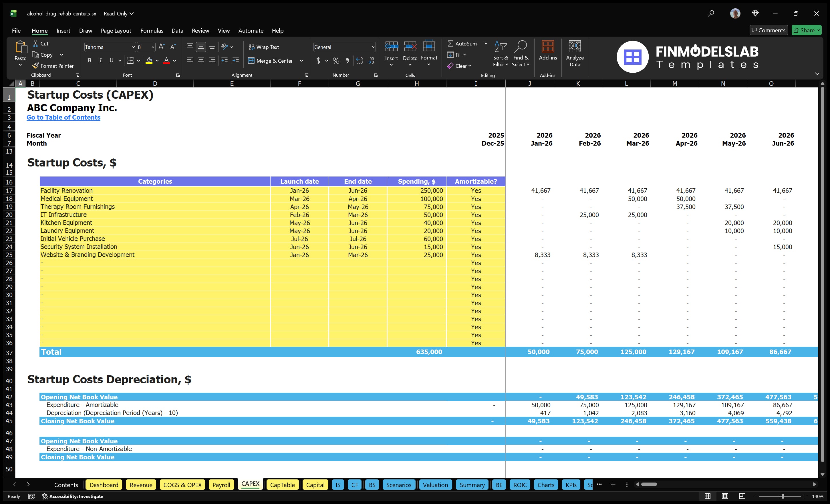Viewport: 830px width, 504px height.
Task: Activate the Format Painter tool
Action: coord(53,66)
